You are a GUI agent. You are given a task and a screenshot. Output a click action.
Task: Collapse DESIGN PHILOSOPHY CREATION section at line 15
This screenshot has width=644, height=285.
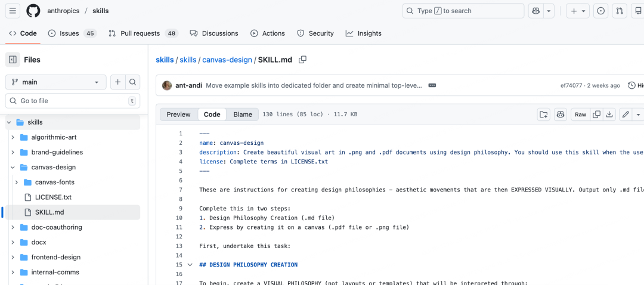coord(190,265)
